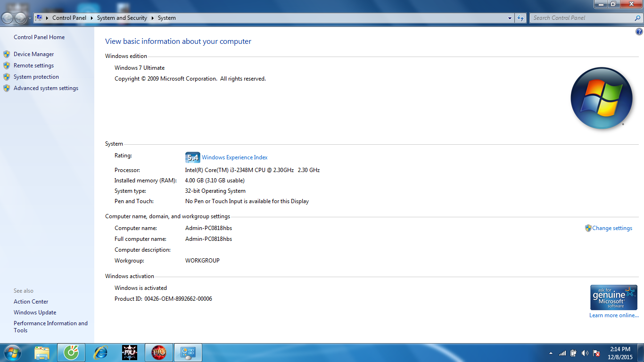
Task: Click the battery power tray icon
Action: pyautogui.click(x=574, y=353)
